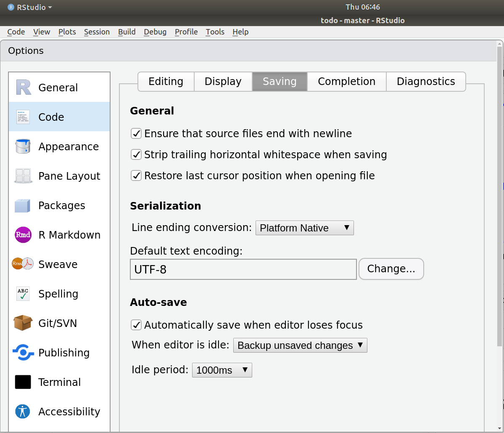504x433 pixels.
Task: Open the RStudio application menu arrow
Action: (x=50, y=7)
